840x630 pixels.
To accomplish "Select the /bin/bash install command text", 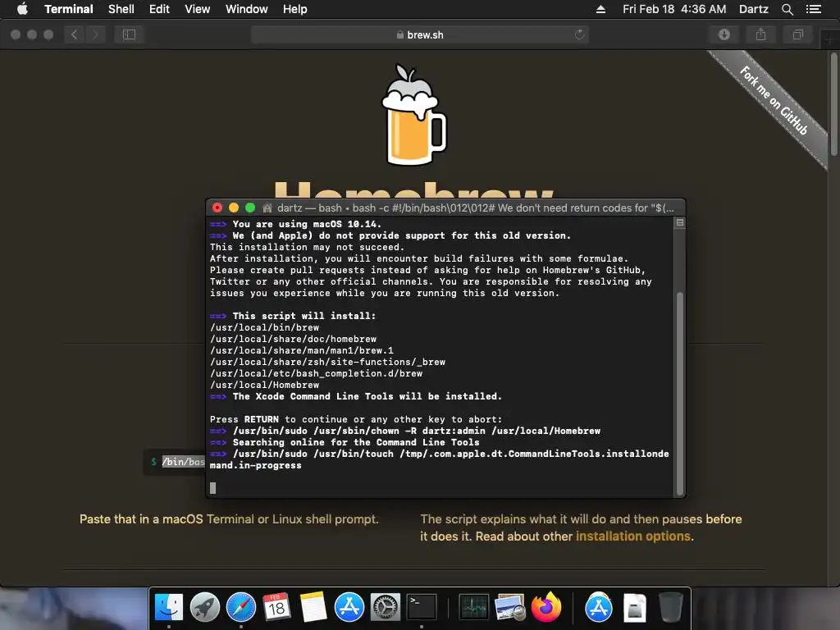I will [x=183, y=462].
